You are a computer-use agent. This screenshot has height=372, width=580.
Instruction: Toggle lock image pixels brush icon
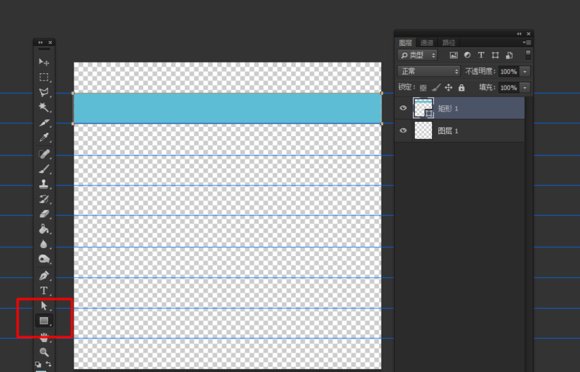[436, 88]
